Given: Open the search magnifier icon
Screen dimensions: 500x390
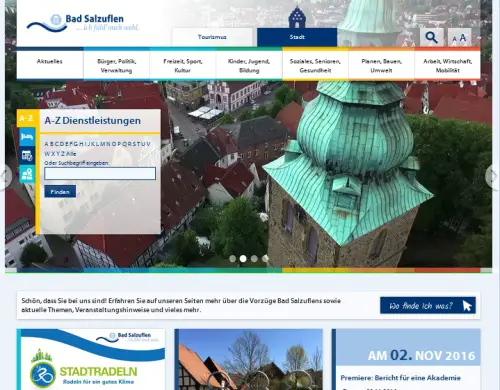Looking at the screenshot, I should (x=431, y=37).
